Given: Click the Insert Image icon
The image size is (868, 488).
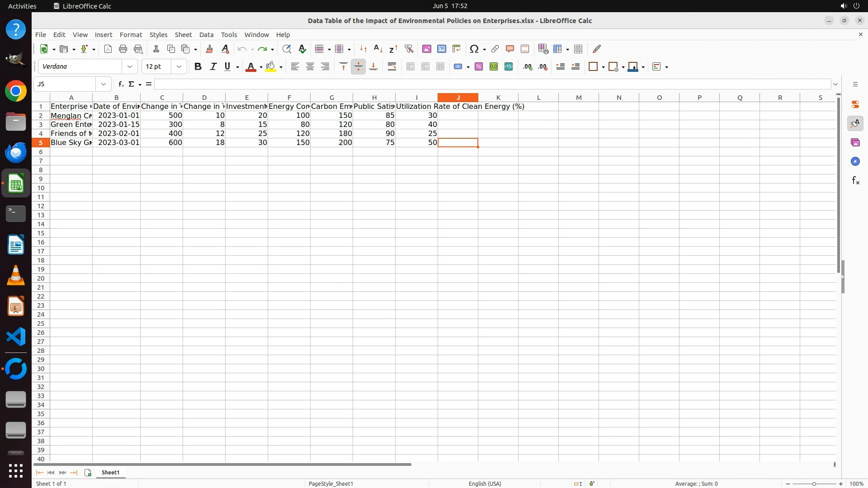Looking at the screenshot, I should click(426, 49).
